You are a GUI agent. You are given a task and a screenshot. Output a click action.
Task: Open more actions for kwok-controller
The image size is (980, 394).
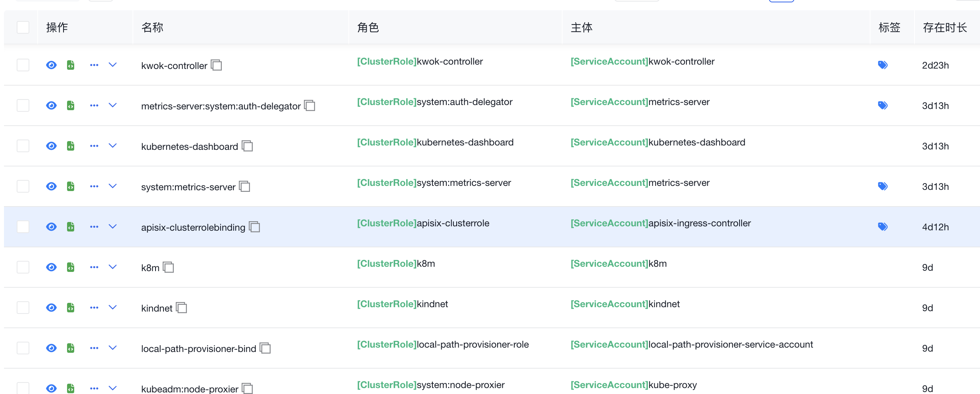coord(94,65)
